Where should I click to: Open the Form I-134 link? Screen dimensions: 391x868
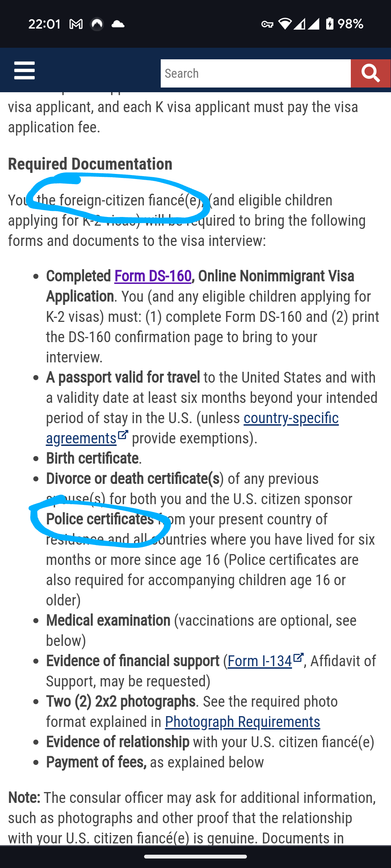point(260,661)
